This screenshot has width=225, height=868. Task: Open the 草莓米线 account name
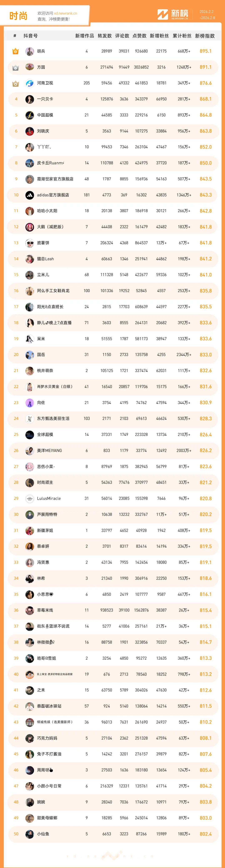click(45, 610)
